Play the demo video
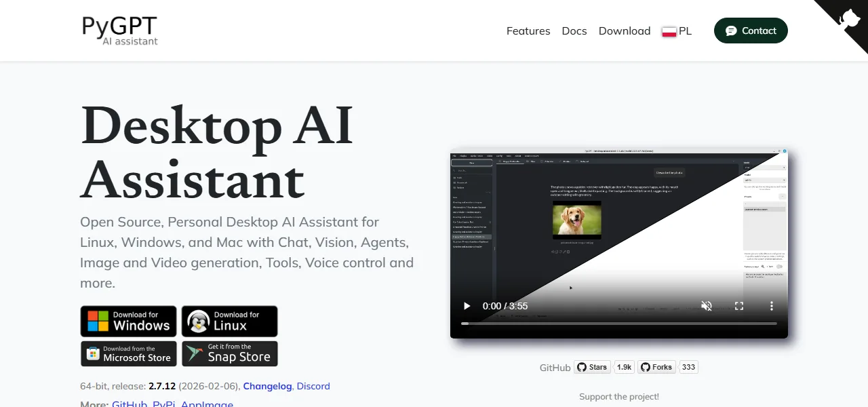 [x=467, y=306]
